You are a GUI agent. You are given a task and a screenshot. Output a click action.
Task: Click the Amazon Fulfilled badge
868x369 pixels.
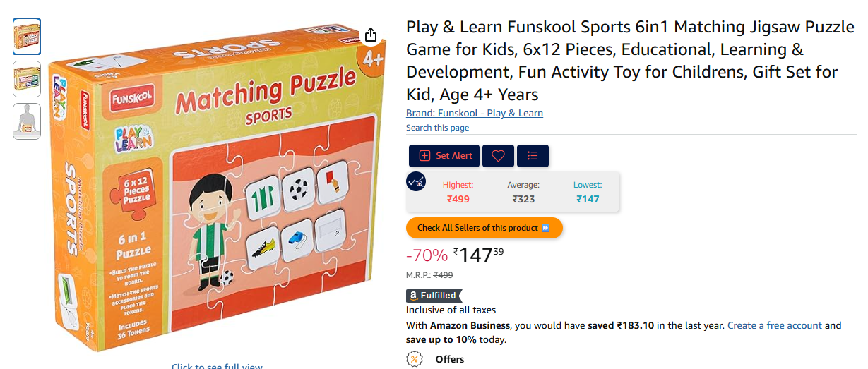click(x=432, y=296)
